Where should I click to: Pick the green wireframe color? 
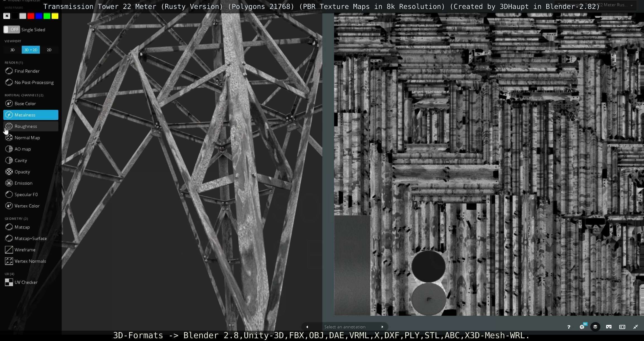coord(47,16)
